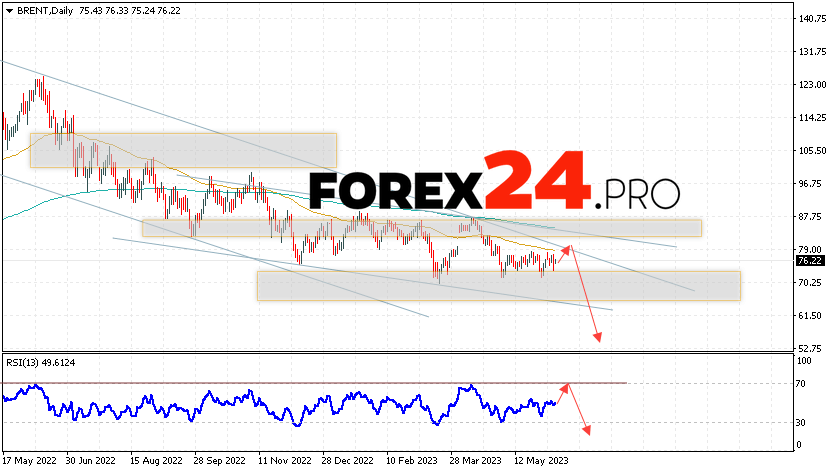The image size is (833, 472).
Task: Click the RSI 70 level axis label
Action: click(801, 383)
